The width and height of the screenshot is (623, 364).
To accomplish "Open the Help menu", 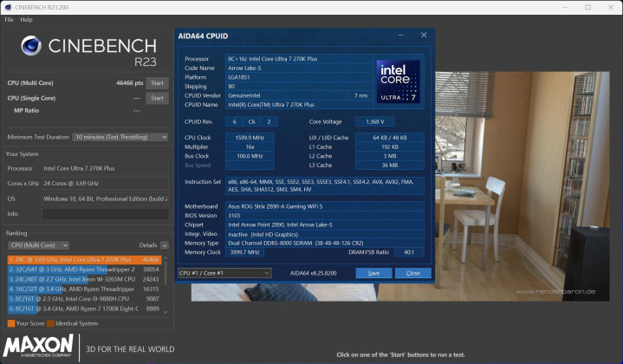I will (27, 19).
